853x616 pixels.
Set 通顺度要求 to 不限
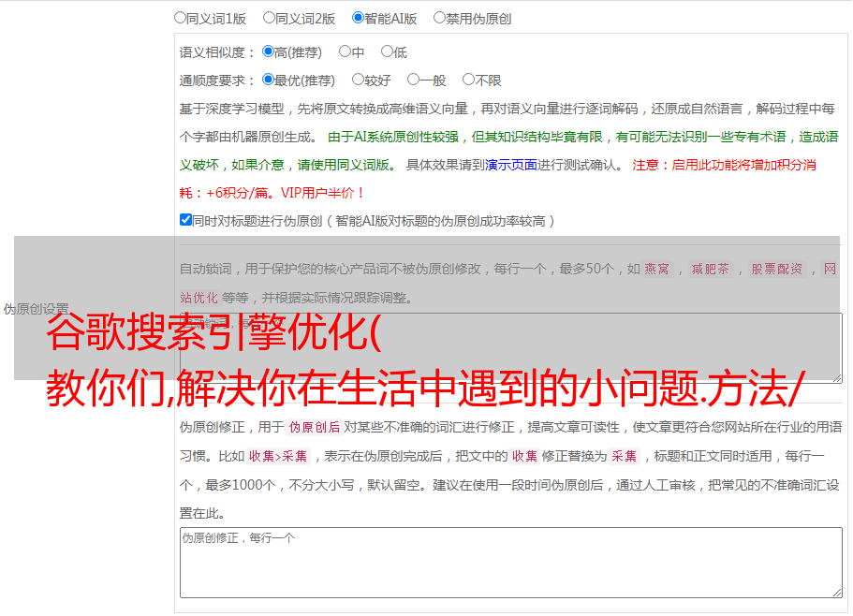pyautogui.click(x=468, y=80)
